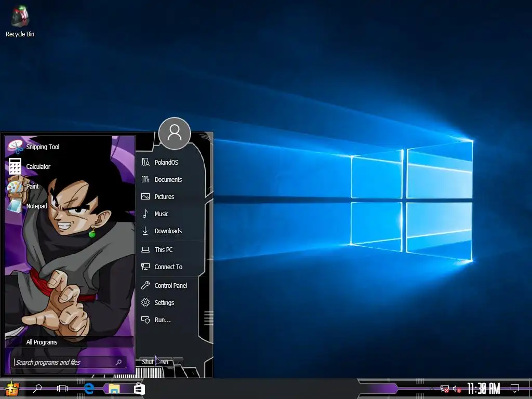Click the magnifier icon in the start menu search box

[x=119, y=362]
